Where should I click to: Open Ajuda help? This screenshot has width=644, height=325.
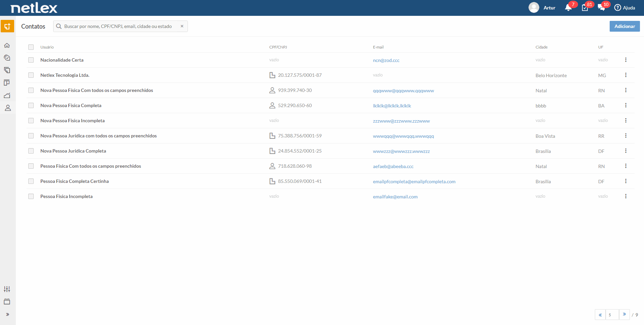(625, 8)
